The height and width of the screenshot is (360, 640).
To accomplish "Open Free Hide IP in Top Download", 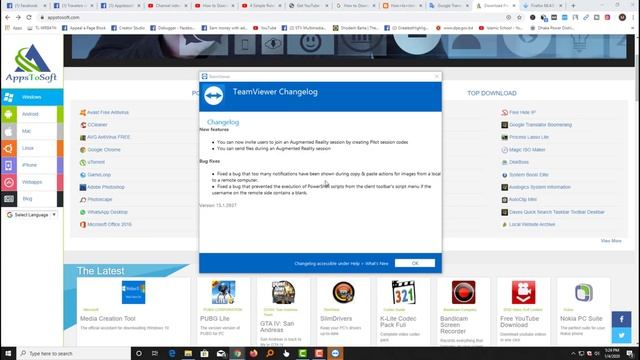I will [x=522, y=112].
